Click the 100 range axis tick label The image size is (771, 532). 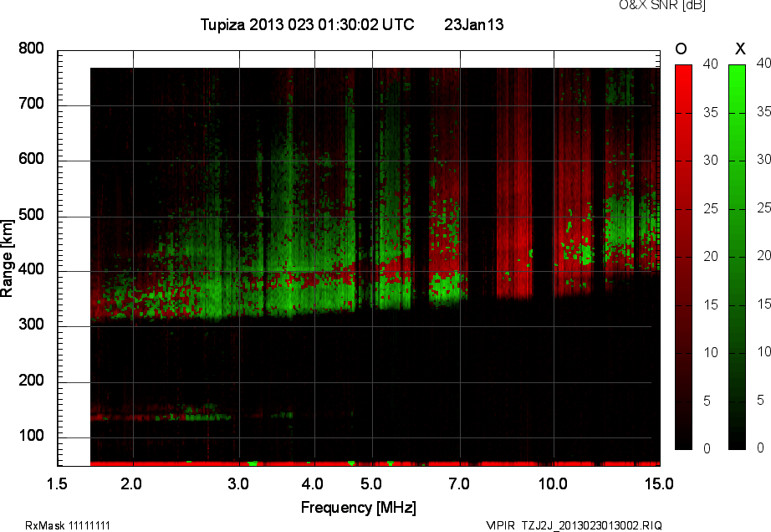pyautogui.click(x=31, y=437)
